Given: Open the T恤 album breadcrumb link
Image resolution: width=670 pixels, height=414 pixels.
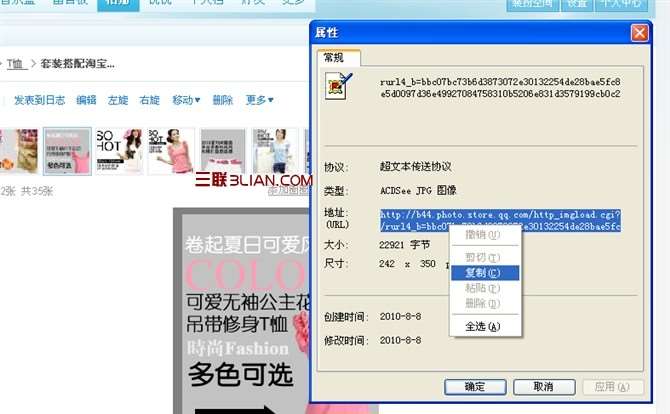Looking at the screenshot, I should point(16,64).
